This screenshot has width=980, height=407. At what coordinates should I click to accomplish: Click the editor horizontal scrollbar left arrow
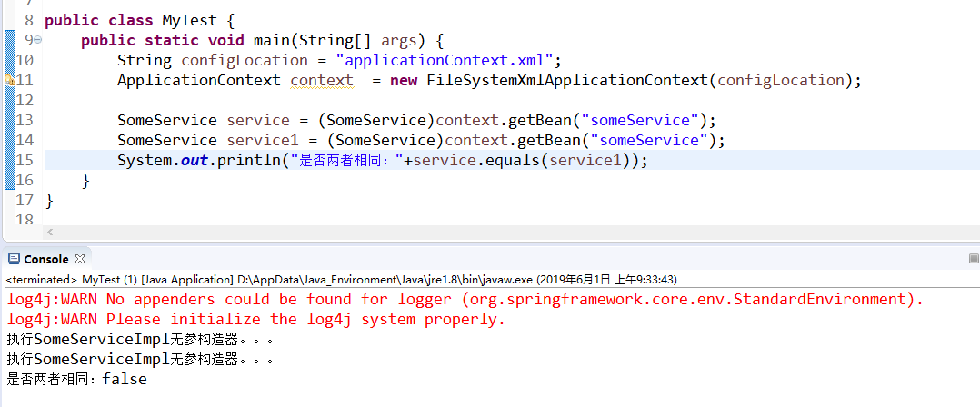tap(50, 233)
